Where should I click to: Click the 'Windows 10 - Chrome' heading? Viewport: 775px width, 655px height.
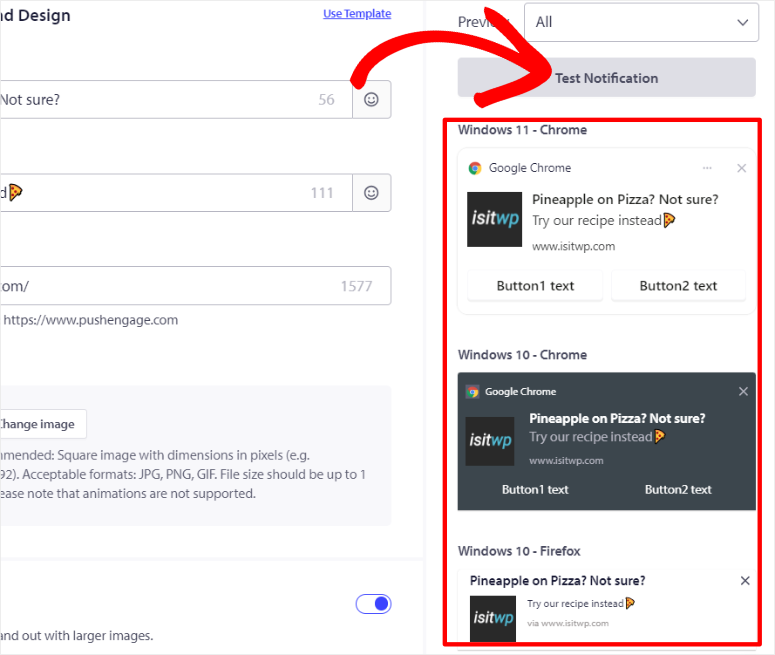click(x=522, y=355)
